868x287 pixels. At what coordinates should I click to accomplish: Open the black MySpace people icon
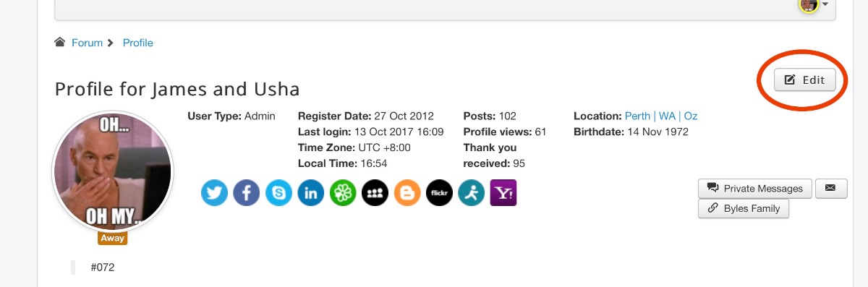coord(375,193)
